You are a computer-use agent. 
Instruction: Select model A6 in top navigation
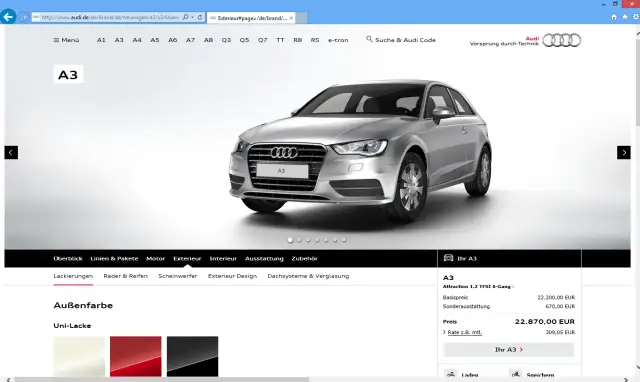pos(173,40)
